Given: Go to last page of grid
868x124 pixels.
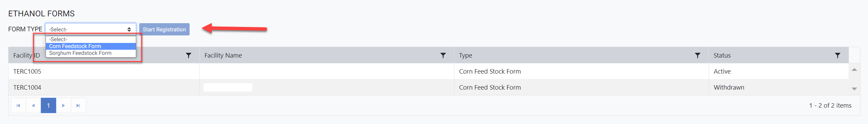Looking at the screenshot, I should click(78, 106).
